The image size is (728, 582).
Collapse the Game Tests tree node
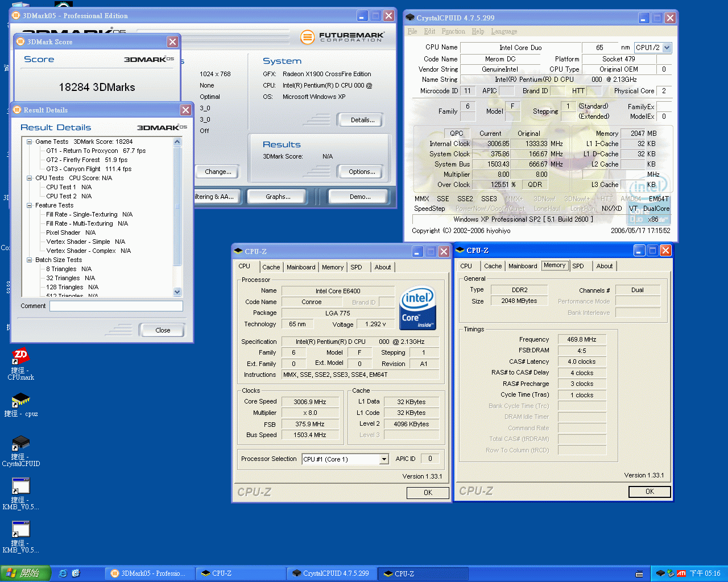(29, 142)
